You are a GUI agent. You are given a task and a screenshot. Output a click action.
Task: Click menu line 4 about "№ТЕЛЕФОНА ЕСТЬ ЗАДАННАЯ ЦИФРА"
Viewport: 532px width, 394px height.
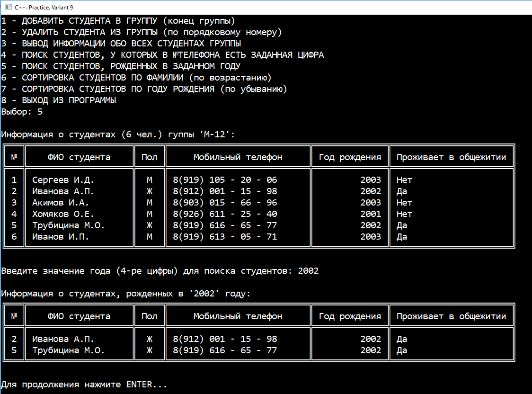(162, 55)
